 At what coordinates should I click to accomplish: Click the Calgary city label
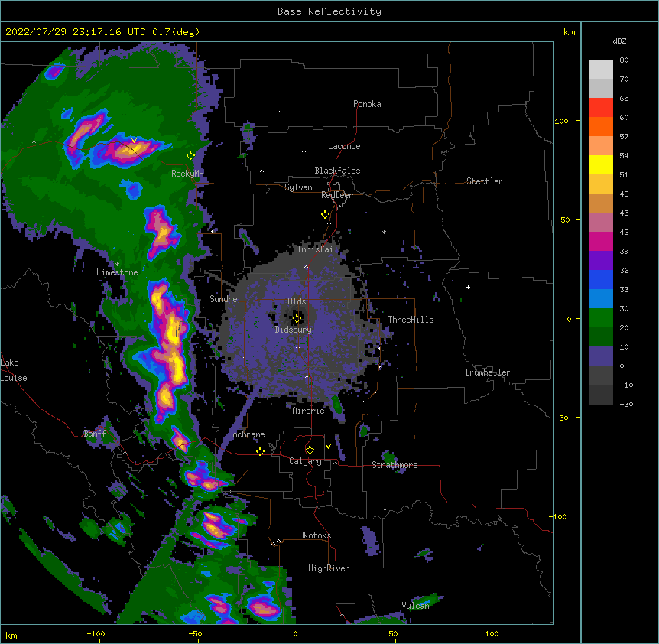tap(305, 461)
